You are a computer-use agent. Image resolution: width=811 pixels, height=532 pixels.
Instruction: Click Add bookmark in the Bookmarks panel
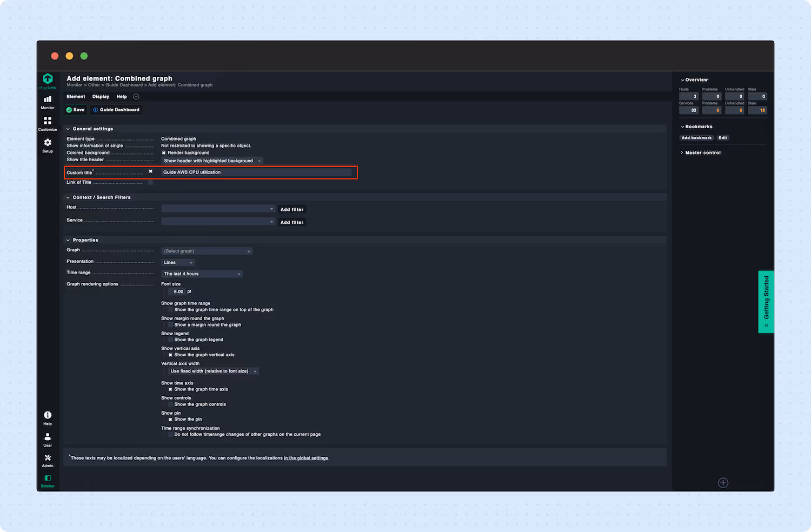click(x=696, y=137)
